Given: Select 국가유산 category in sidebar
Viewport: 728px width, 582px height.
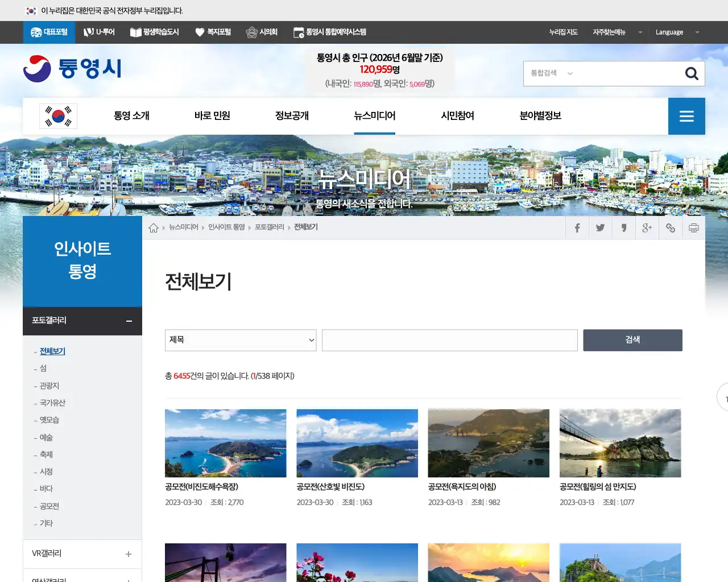Looking at the screenshot, I should point(52,403).
